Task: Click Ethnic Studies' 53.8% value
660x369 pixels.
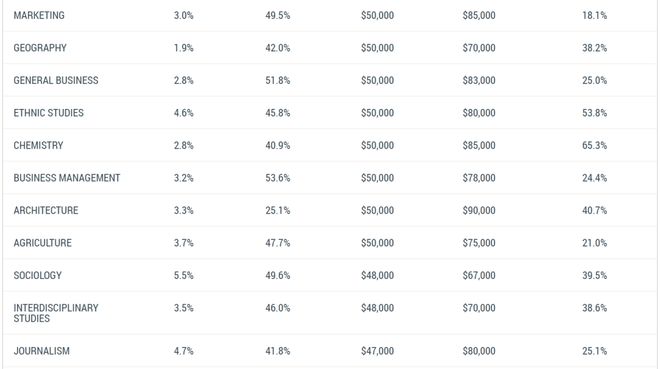Action: 594,113
